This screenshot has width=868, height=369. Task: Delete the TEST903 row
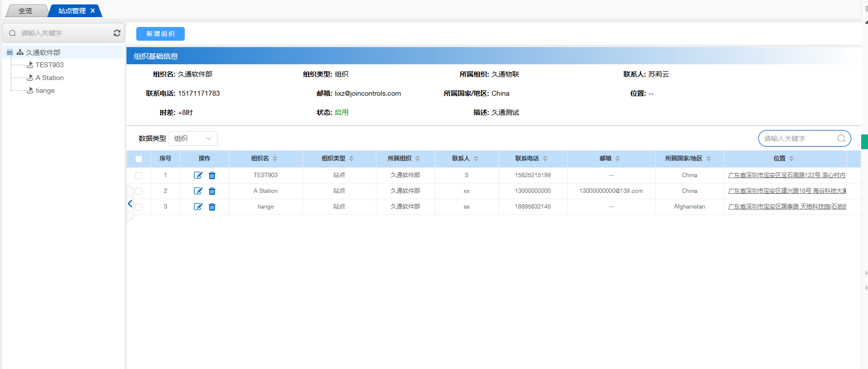212,175
